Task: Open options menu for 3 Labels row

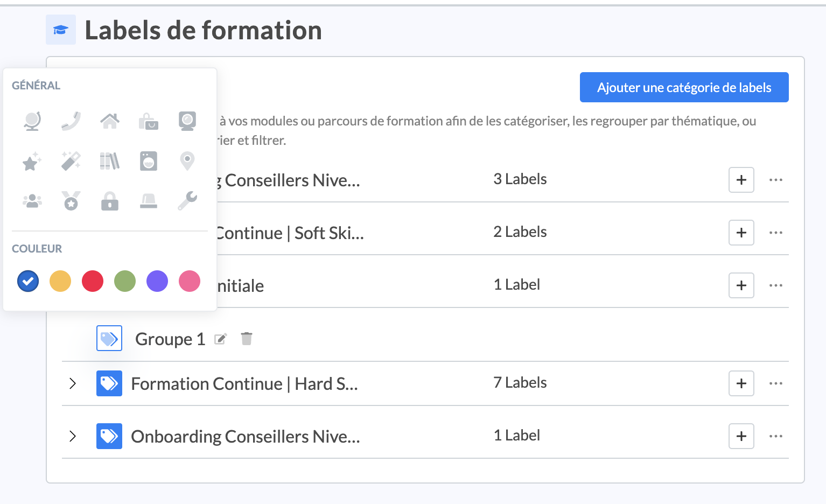Action: coord(775,180)
